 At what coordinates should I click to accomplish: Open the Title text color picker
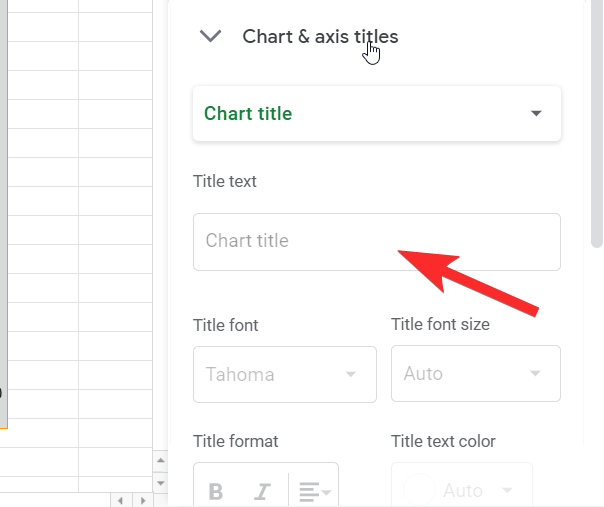(461, 490)
